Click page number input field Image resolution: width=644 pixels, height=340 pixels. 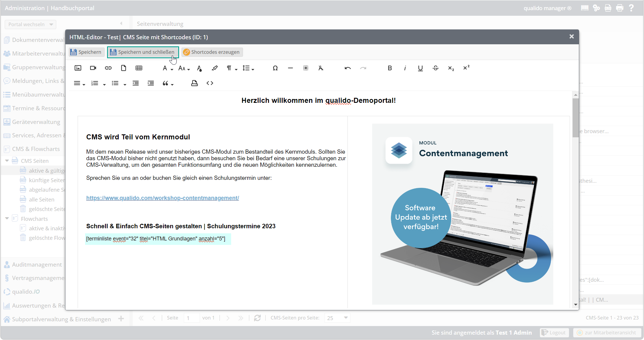[x=192, y=318]
